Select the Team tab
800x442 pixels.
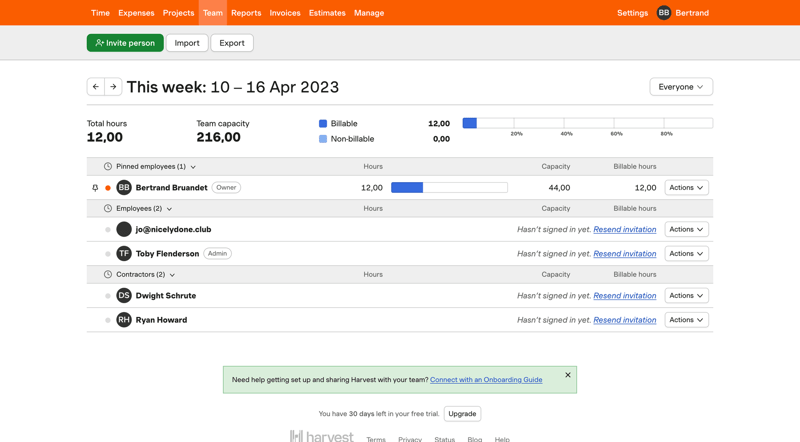[213, 13]
